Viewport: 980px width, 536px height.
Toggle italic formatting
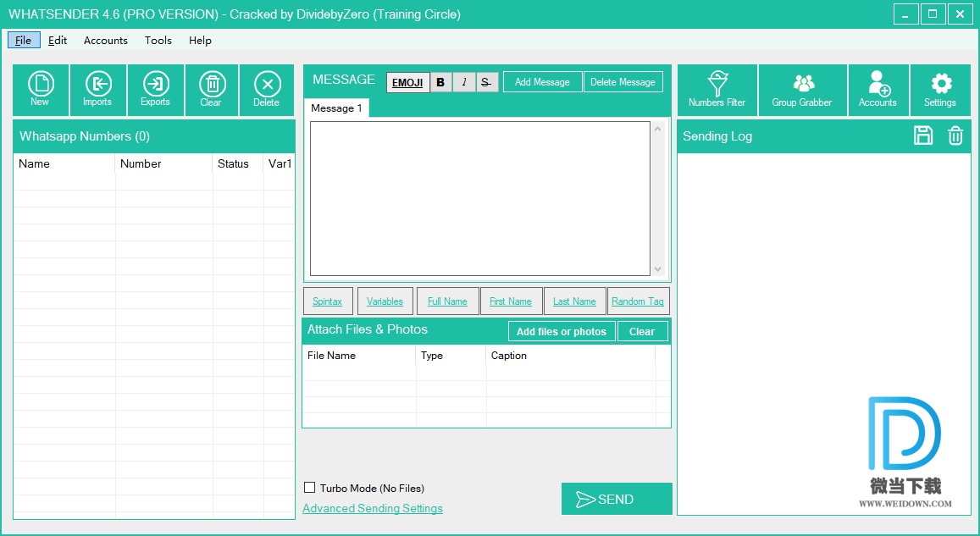tap(464, 82)
